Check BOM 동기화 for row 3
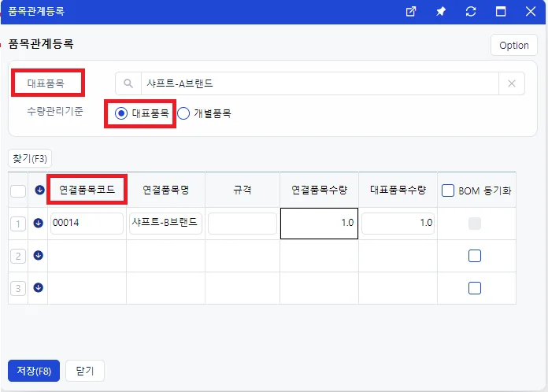 pos(475,288)
